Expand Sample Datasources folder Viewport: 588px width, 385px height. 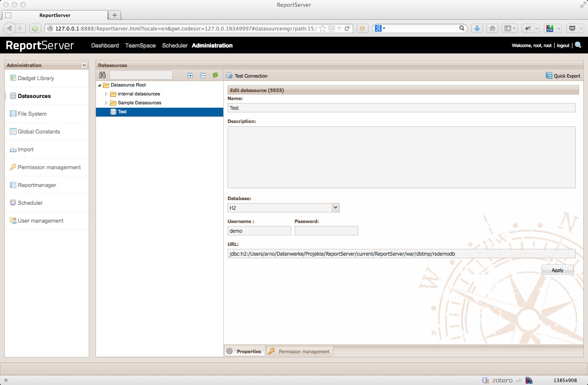click(x=106, y=103)
